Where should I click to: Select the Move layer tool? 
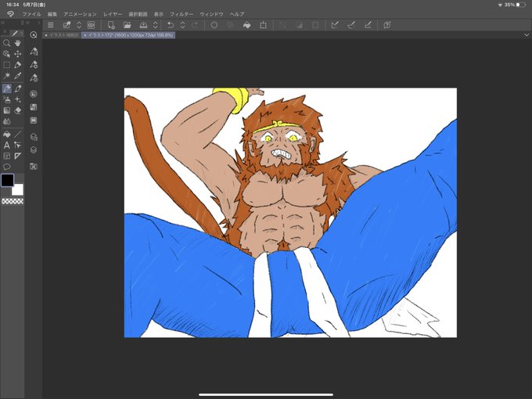point(18,54)
